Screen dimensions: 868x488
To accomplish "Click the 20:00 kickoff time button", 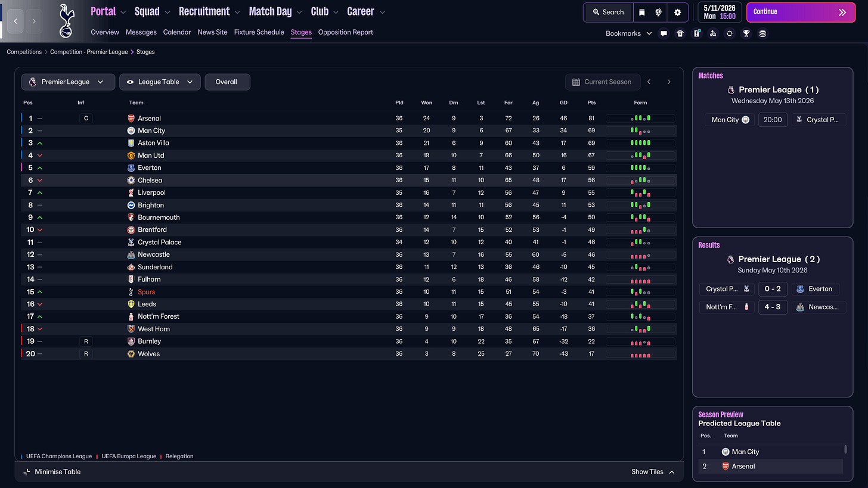I will click(x=773, y=120).
